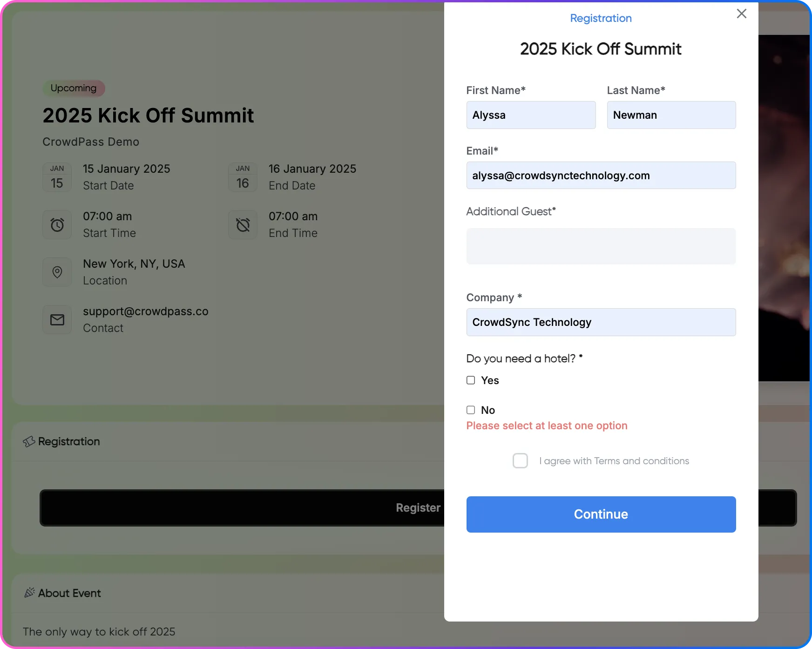The width and height of the screenshot is (812, 649).
Task: Enable the Terms and conditions agreement checkbox
Action: (x=520, y=460)
